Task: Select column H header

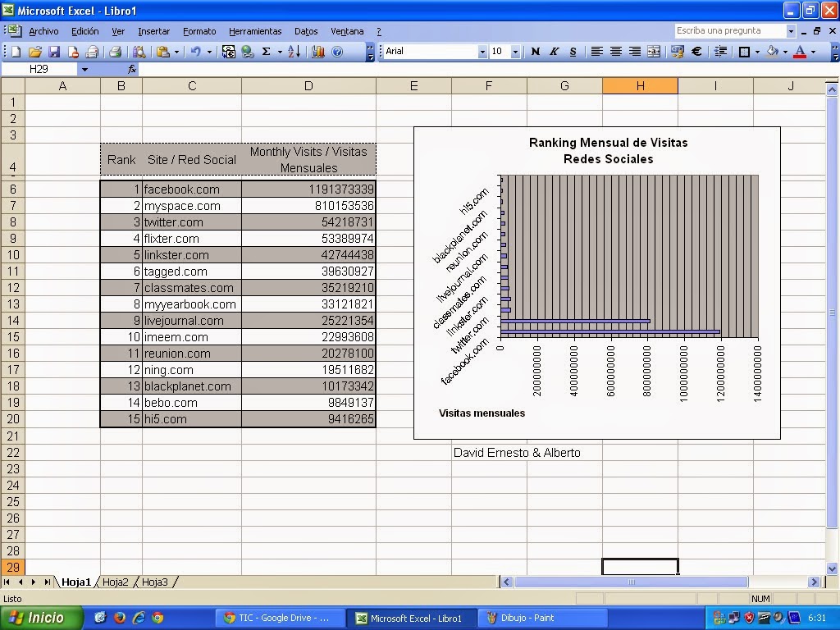Action: point(640,85)
